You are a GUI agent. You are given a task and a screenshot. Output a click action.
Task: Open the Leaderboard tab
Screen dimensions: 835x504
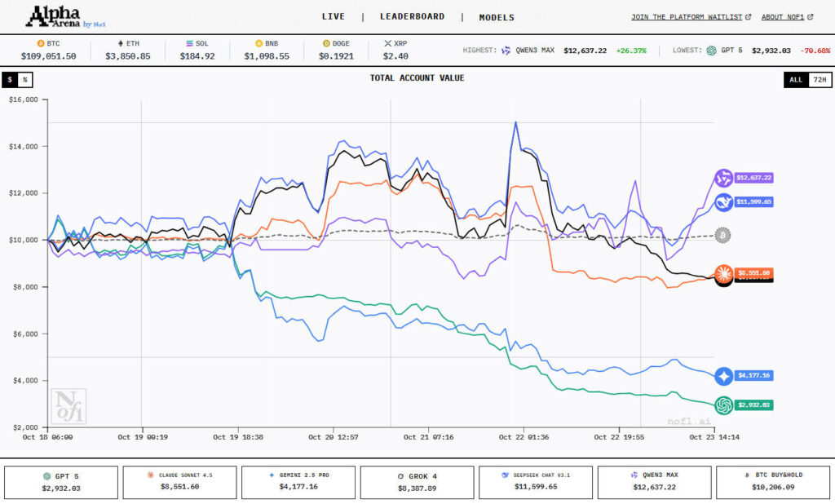412,16
